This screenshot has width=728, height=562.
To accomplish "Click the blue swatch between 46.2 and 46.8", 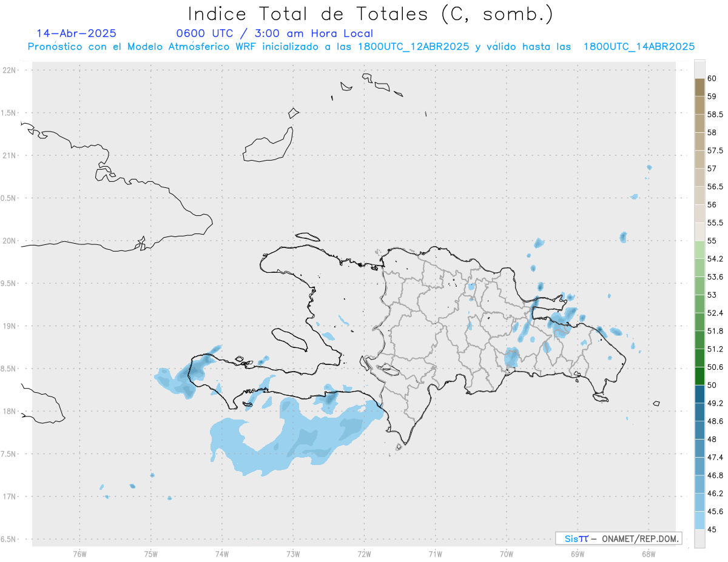I will click(x=699, y=484).
